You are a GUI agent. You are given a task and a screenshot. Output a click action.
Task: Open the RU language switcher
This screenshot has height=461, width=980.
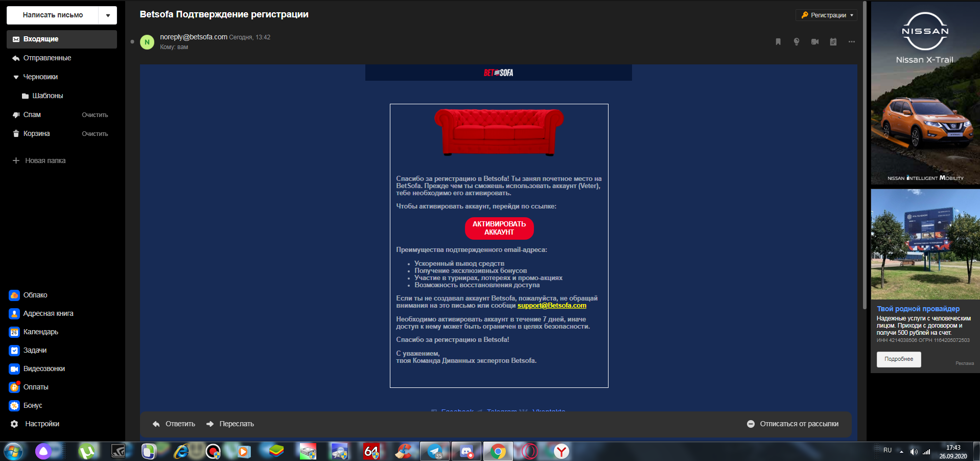[888, 450]
